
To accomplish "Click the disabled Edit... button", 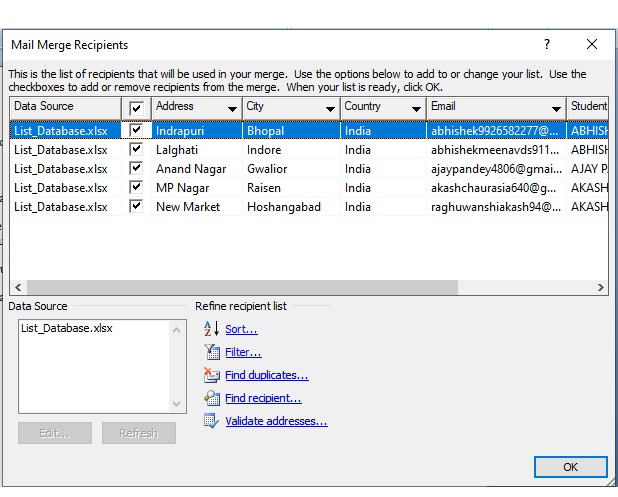I will tap(55, 433).
